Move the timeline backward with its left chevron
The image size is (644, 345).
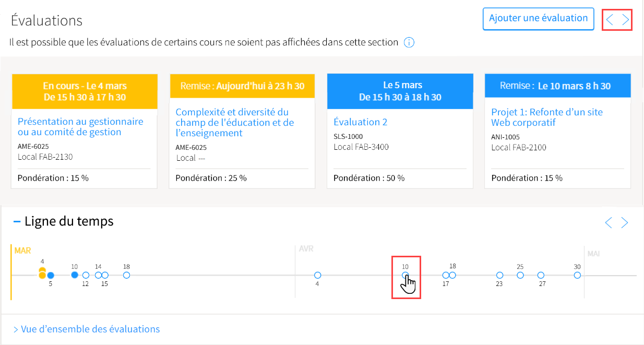tap(609, 223)
